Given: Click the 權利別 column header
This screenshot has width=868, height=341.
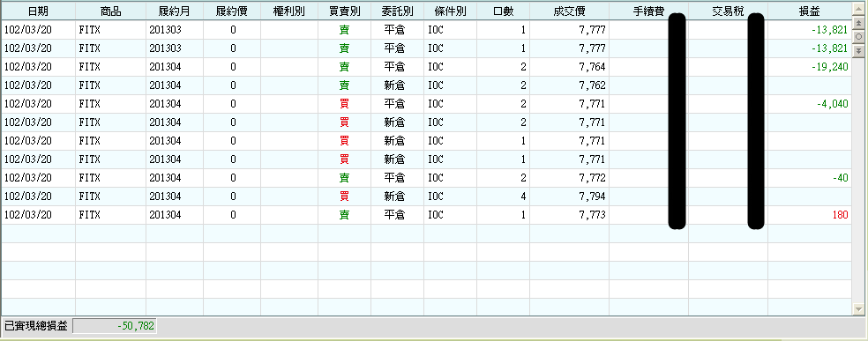Looking at the screenshot, I should (x=289, y=11).
